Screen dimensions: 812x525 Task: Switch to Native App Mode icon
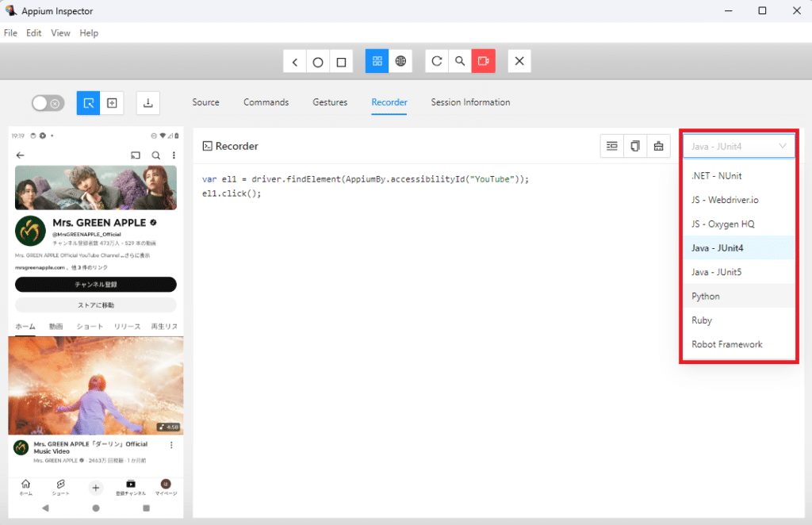pyautogui.click(x=377, y=62)
